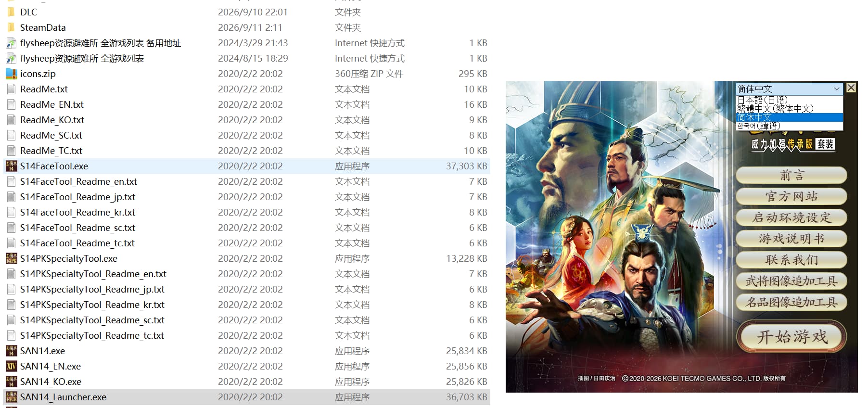Click the S14PKSpecialtyTool.exe application icon
Viewport: 868px width, 408px height.
[x=11, y=258]
